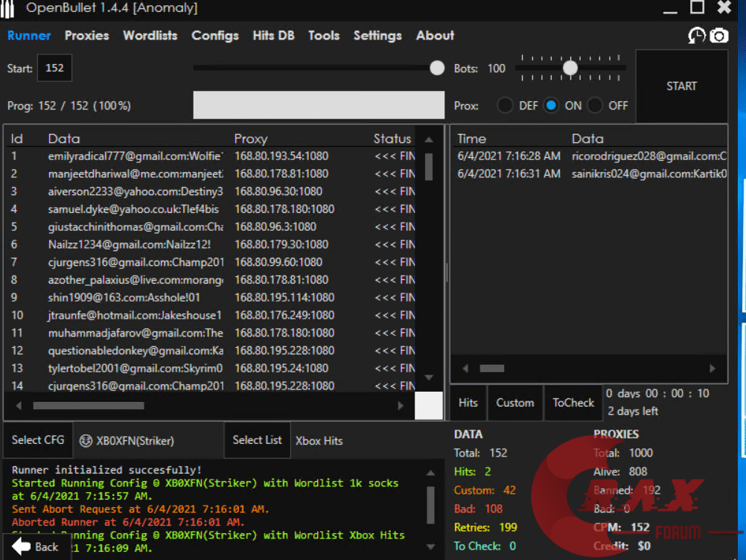
Task: Click the Proxy column header
Action: coord(251,139)
